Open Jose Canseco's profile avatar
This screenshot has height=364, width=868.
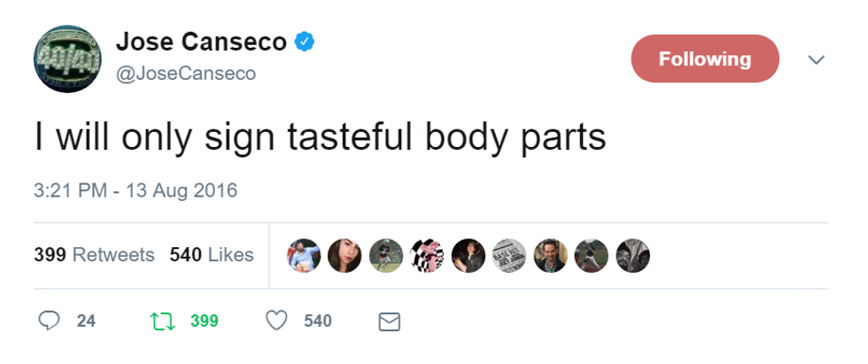pyautogui.click(x=68, y=59)
